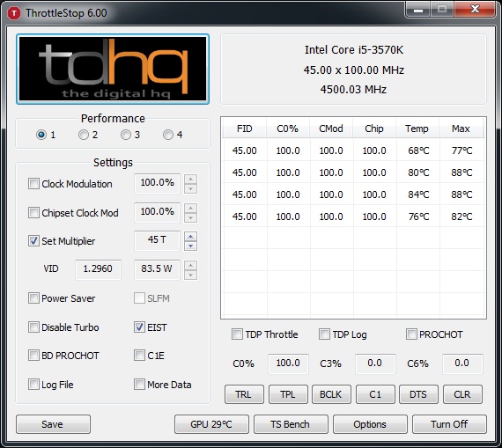The image size is (502, 448).
Task: Click the VID 1.2960 value field
Action: 98,269
